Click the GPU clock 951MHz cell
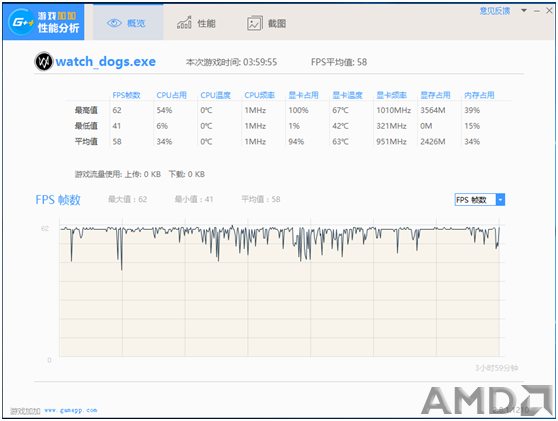 coord(391,142)
